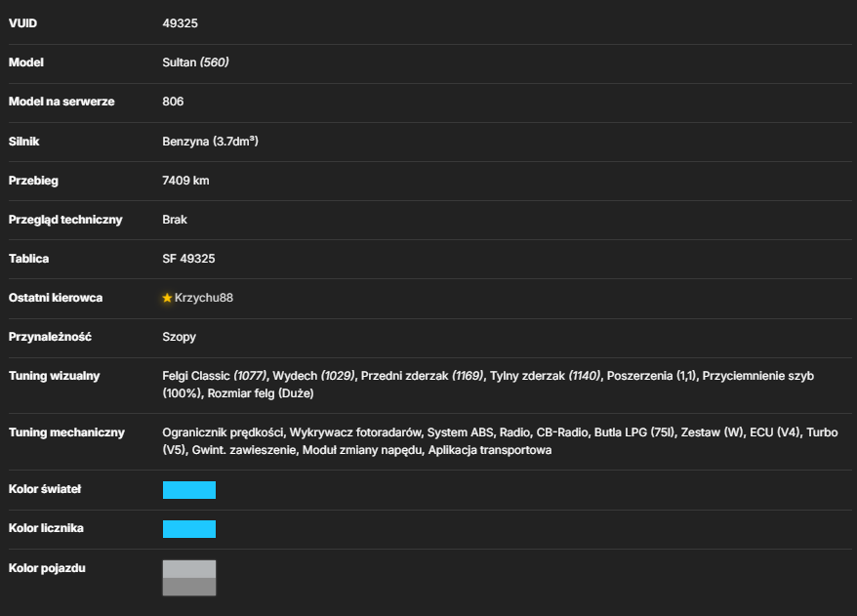Click the Tuning mechaniczny row label

[66, 432]
